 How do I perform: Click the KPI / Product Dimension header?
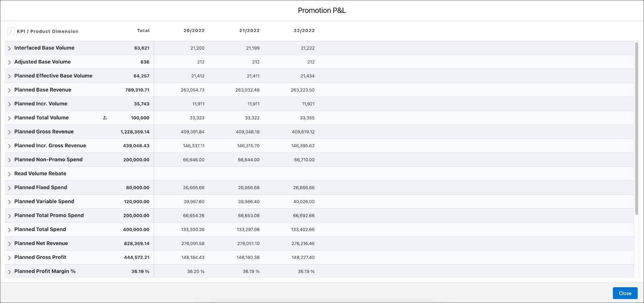47,31
